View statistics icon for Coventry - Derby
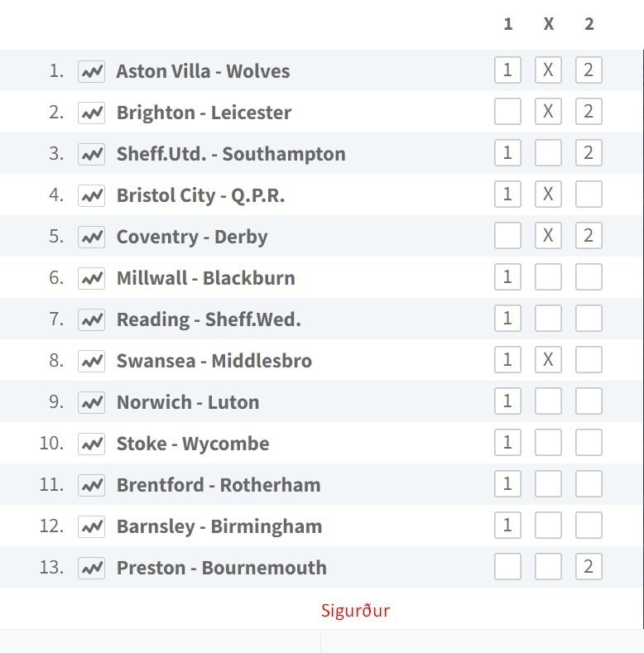 point(91,237)
